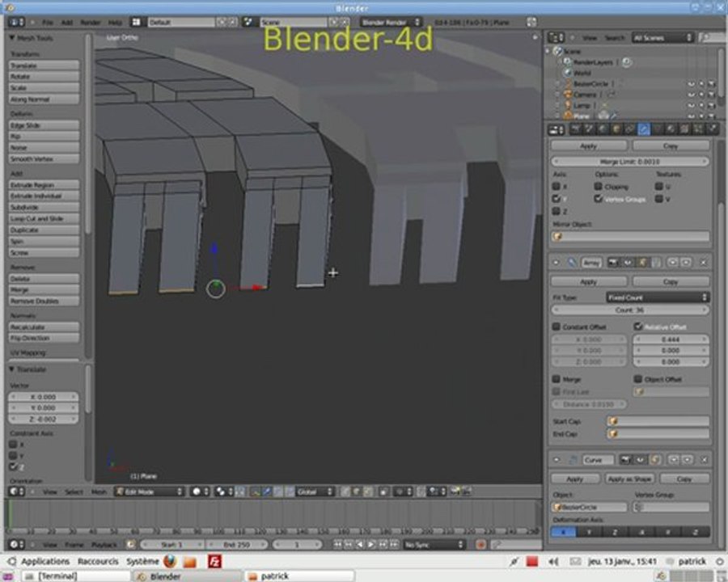Click the Subdivide button in Mesh Tools

pos(44,207)
